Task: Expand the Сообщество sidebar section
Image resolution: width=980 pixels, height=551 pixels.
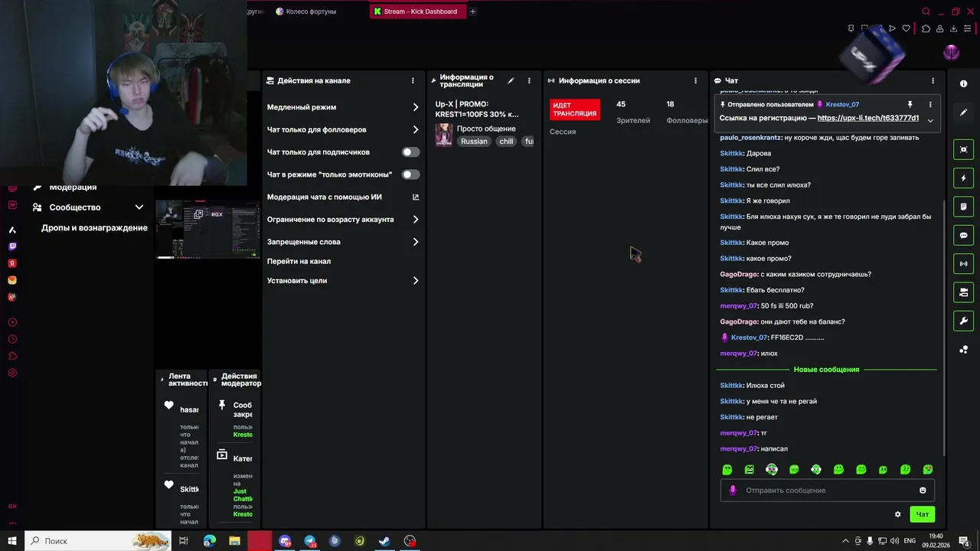Action: tap(139, 207)
